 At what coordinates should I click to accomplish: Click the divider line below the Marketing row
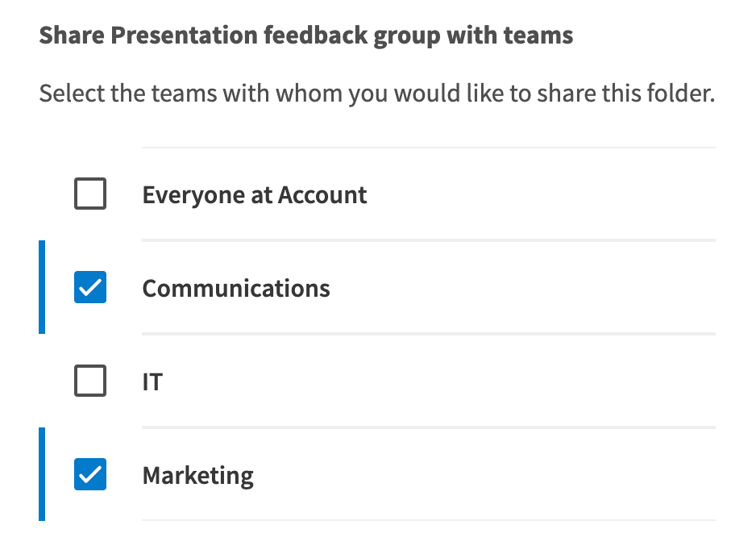tap(428, 520)
